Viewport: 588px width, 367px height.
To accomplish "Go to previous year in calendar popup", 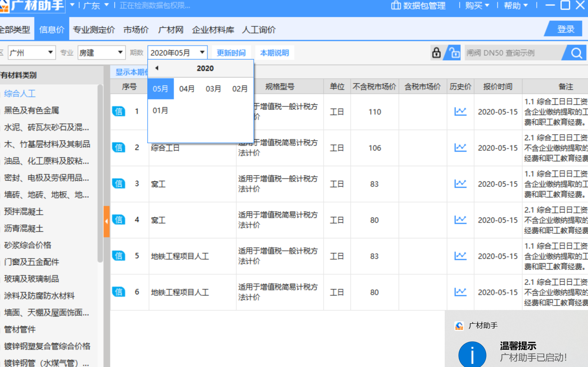I will pyautogui.click(x=157, y=68).
